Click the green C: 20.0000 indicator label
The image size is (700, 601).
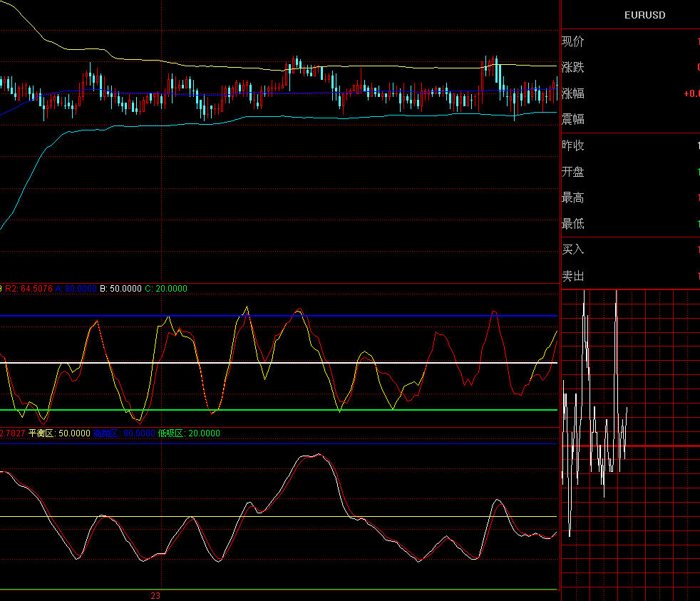point(166,289)
